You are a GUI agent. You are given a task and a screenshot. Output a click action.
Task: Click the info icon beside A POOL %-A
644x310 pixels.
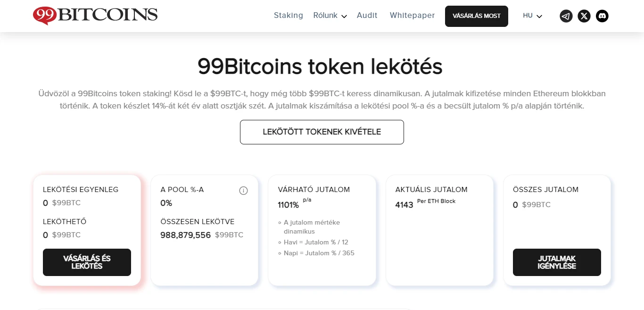point(243,191)
